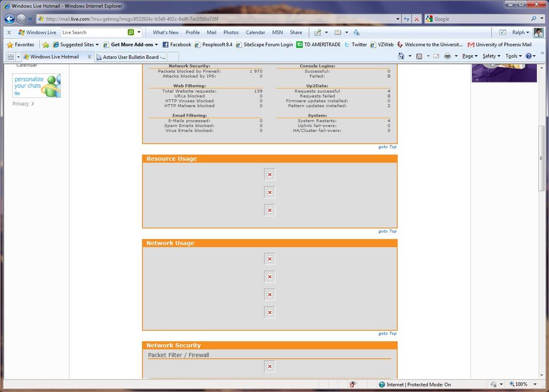This screenshot has height=392, width=549.
Task: Click the first broken image in Network Usage
Action: click(270, 259)
